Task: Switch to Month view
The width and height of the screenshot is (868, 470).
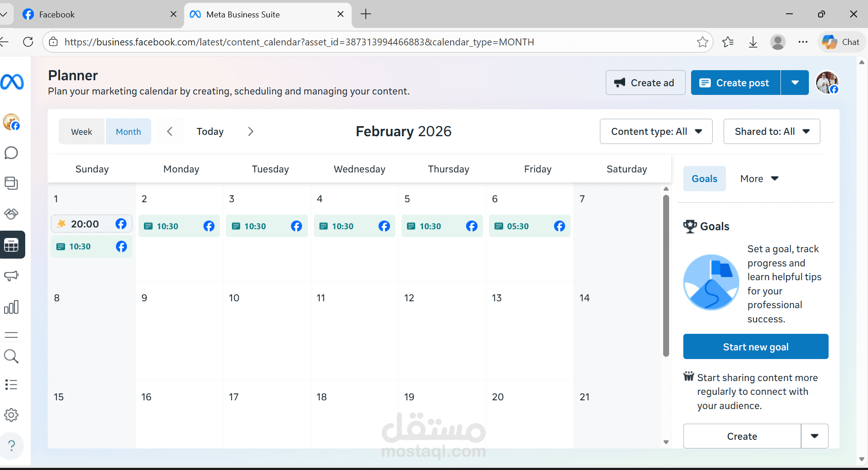Action: [x=128, y=131]
